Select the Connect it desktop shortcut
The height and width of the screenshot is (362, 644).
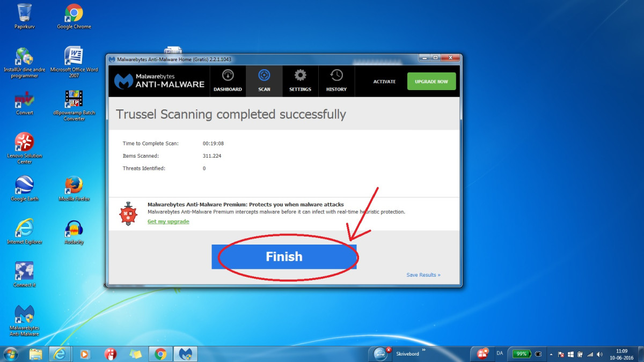pyautogui.click(x=24, y=275)
